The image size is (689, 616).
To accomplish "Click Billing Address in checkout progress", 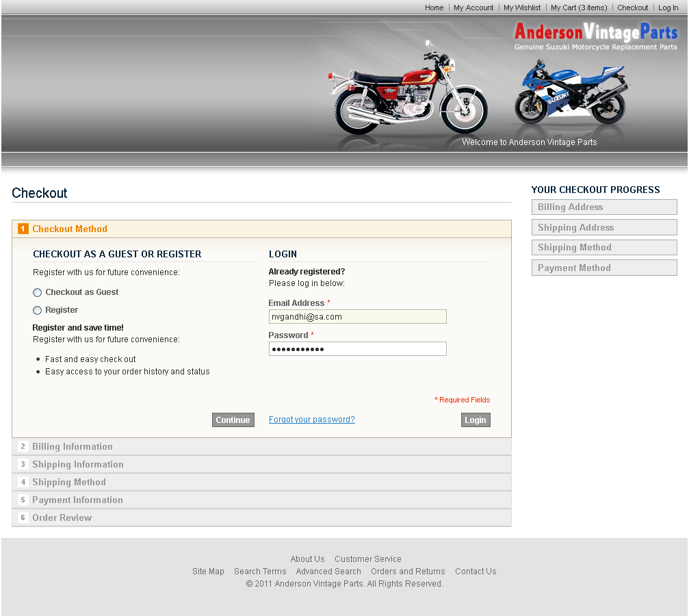I will pyautogui.click(x=604, y=207).
